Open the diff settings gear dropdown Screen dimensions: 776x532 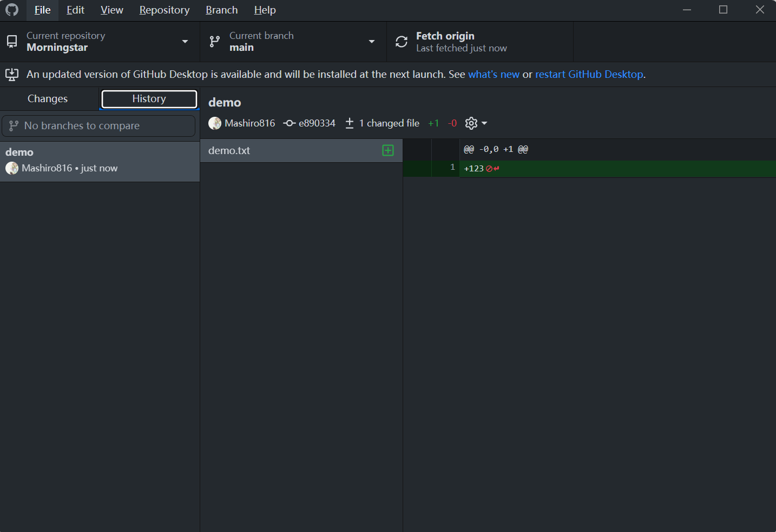point(476,123)
